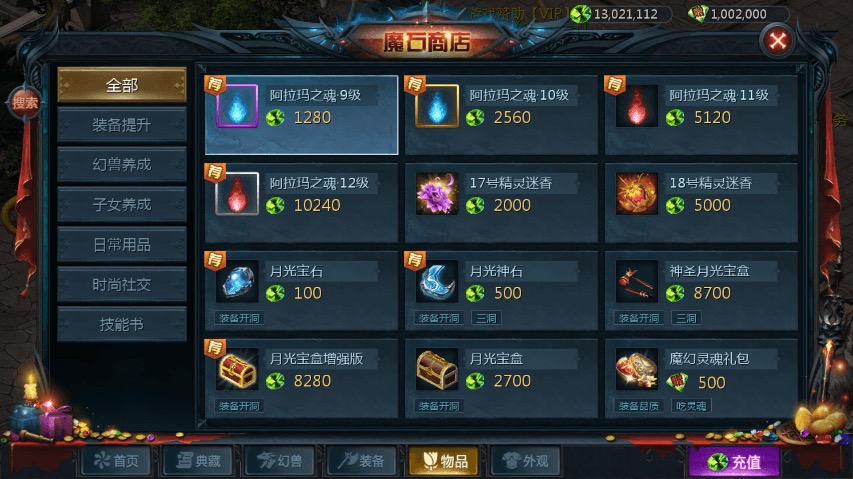Click the round 搜索 search button
Screen dimensions: 853x479
point(25,103)
